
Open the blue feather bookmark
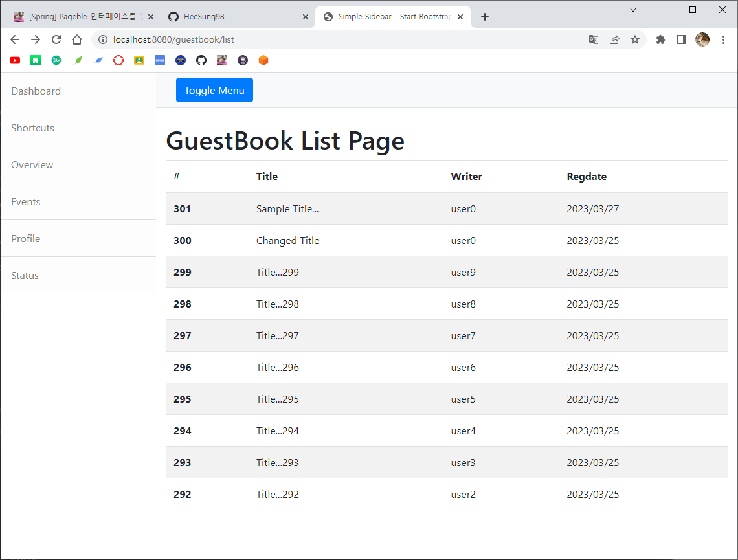(x=99, y=60)
